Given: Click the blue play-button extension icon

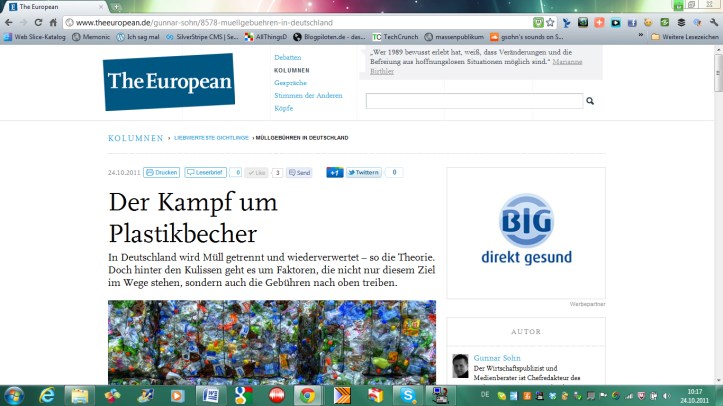Looking at the screenshot, I should 616,22.
